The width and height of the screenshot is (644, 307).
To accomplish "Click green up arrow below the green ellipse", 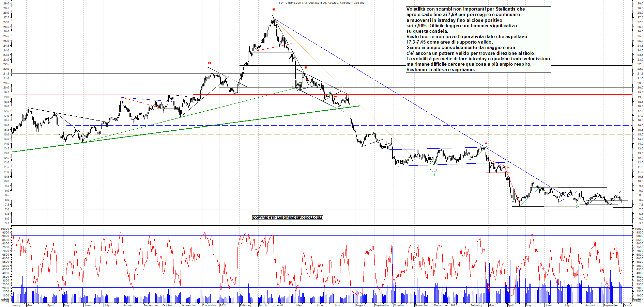I will point(434,175).
